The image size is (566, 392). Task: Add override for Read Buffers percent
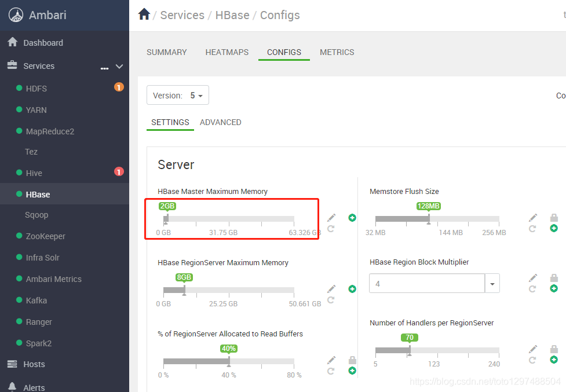[x=352, y=371]
